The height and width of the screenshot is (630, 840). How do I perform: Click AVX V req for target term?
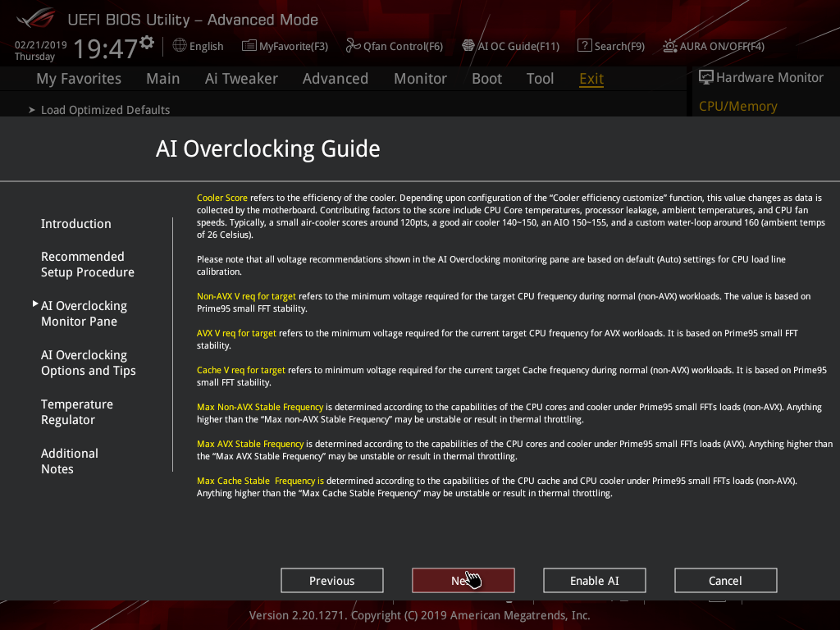(x=236, y=333)
